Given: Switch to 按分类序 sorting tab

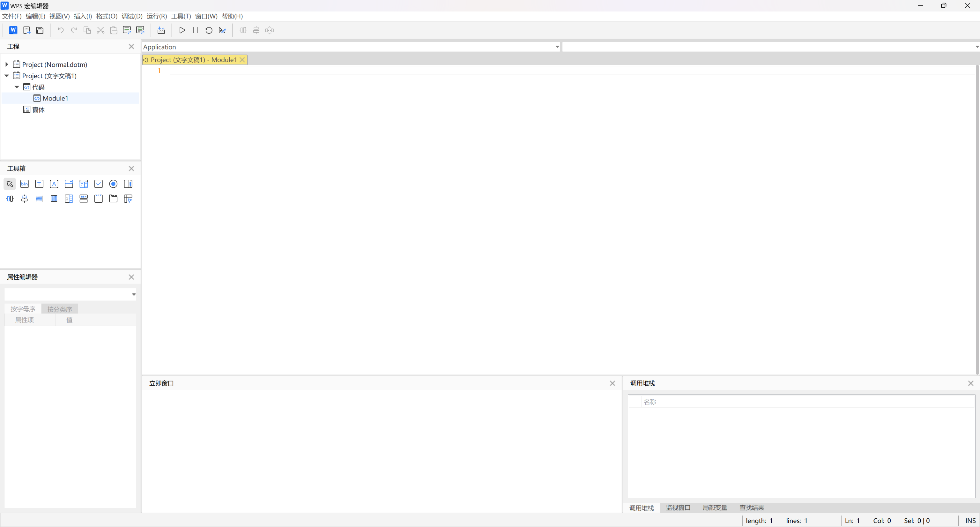Looking at the screenshot, I should click(60, 309).
